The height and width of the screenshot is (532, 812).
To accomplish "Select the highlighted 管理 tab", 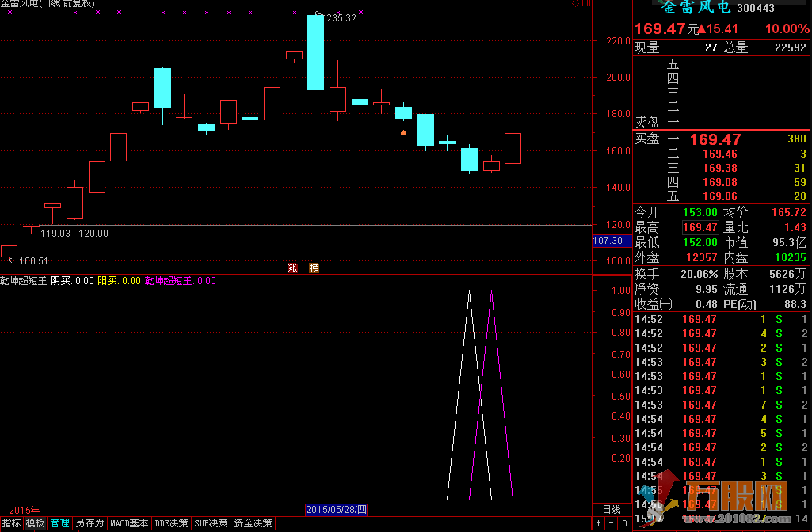I will 59,523.
